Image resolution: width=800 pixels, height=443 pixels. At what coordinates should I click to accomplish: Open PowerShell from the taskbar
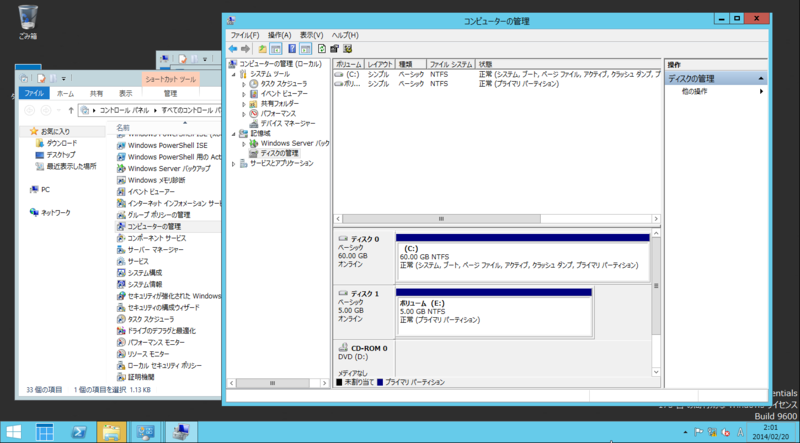pos(78,432)
